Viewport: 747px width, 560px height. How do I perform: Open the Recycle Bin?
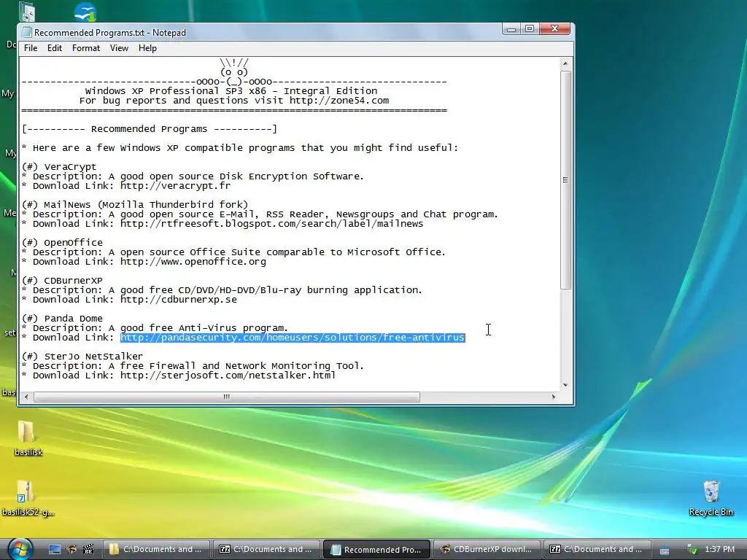coord(711,498)
